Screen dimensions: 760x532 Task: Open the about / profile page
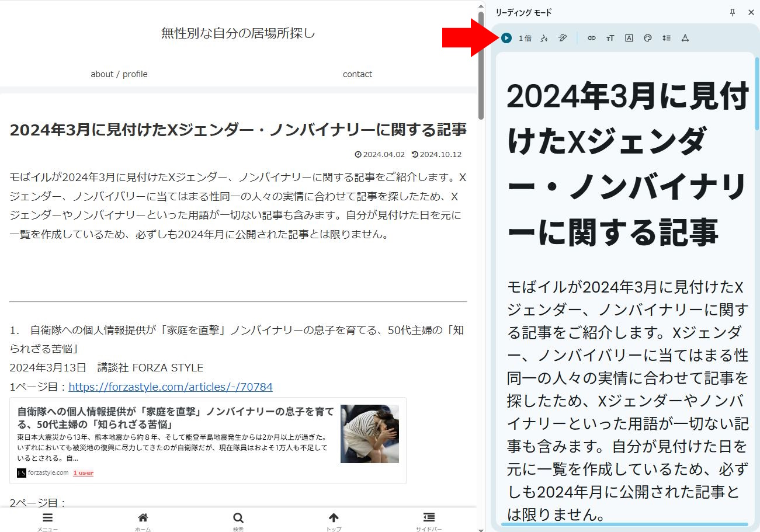[x=119, y=74]
